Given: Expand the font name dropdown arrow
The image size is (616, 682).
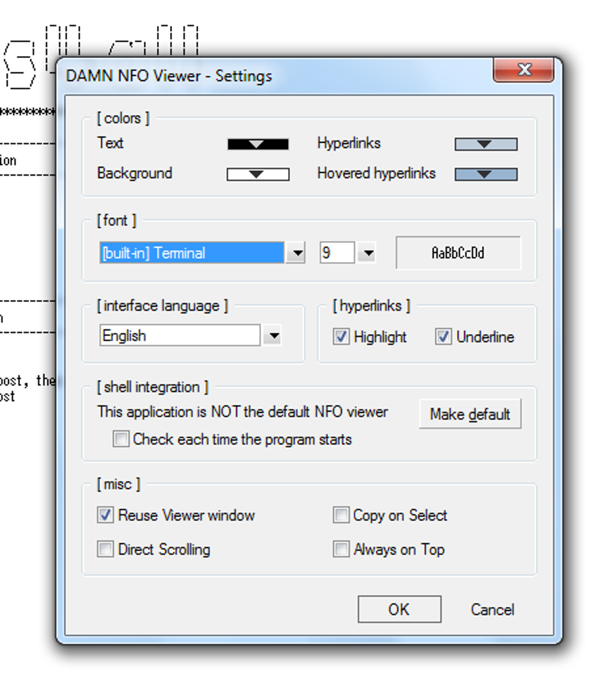Looking at the screenshot, I should pyautogui.click(x=297, y=253).
